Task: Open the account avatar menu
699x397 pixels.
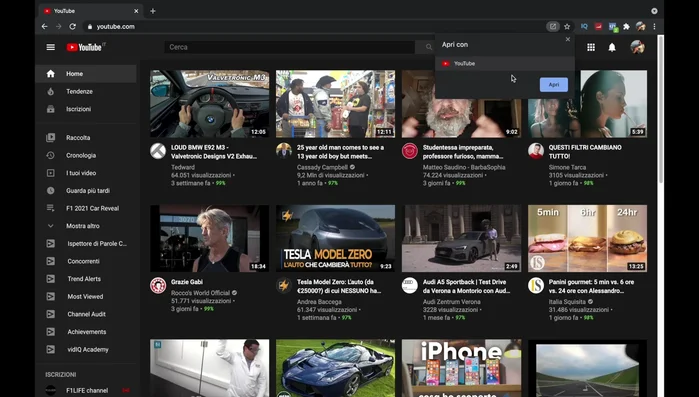Action: (x=637, y=47)
